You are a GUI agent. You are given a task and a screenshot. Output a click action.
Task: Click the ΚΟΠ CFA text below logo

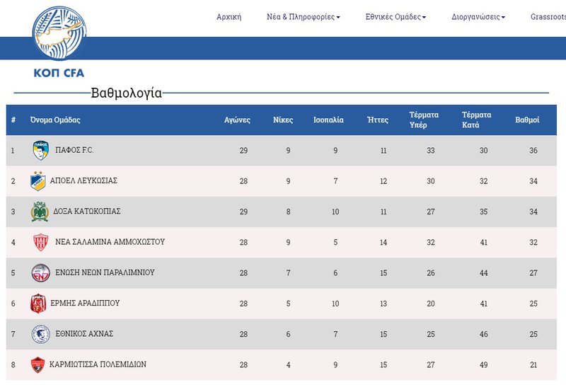click(x=59, y=73)
